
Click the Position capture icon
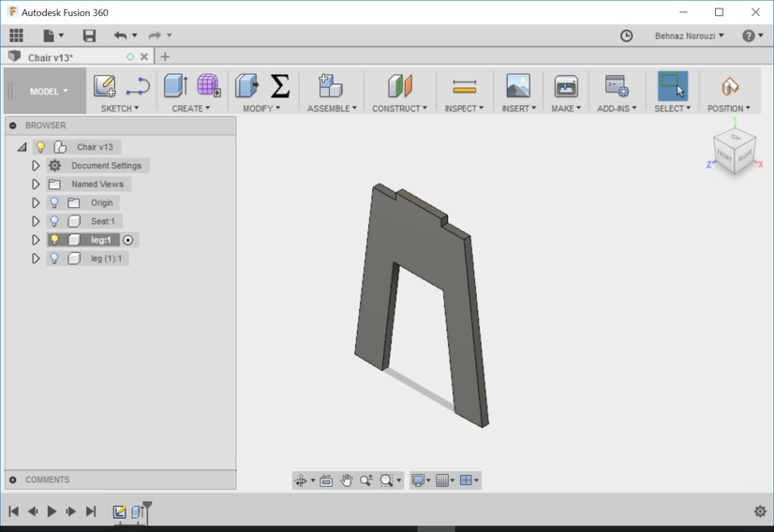pos(730,86)
